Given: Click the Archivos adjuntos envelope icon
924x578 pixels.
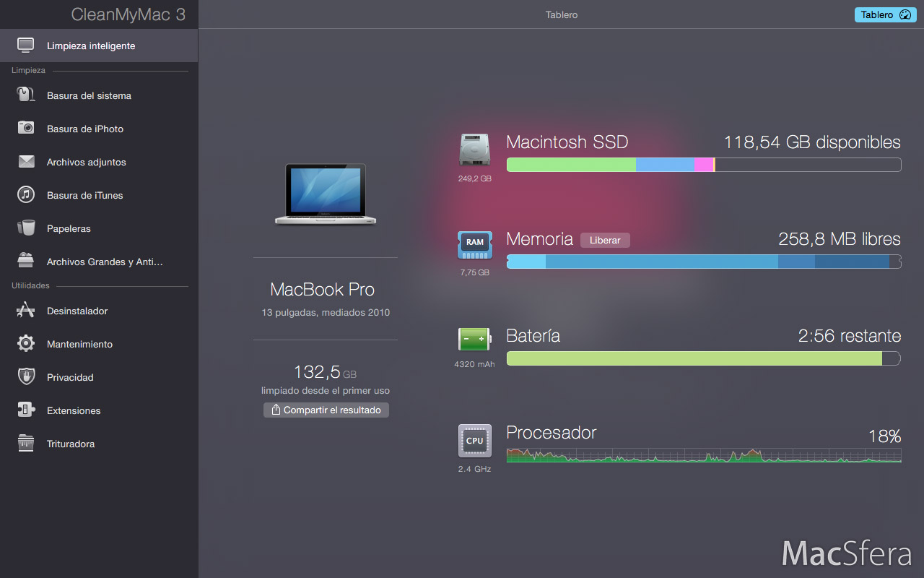Looking at the screenshot, I should click(26, 162).
